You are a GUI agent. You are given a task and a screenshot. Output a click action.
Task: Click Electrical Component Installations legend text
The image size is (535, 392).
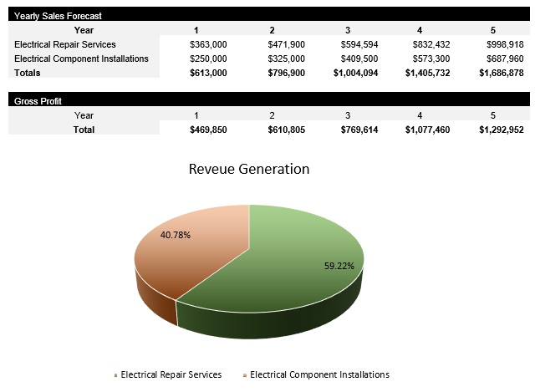(x=319, y=375)
